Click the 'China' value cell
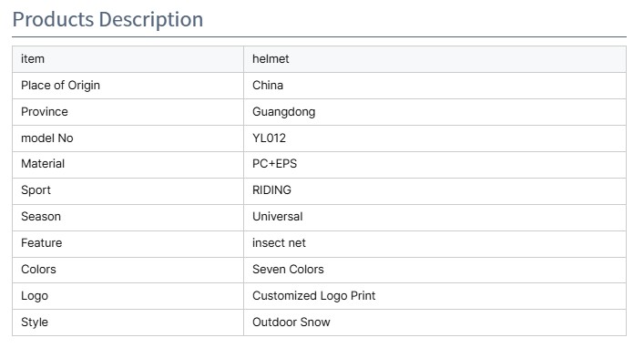The width and height of the screenshot is (644, 348). (x=434, y=86)
